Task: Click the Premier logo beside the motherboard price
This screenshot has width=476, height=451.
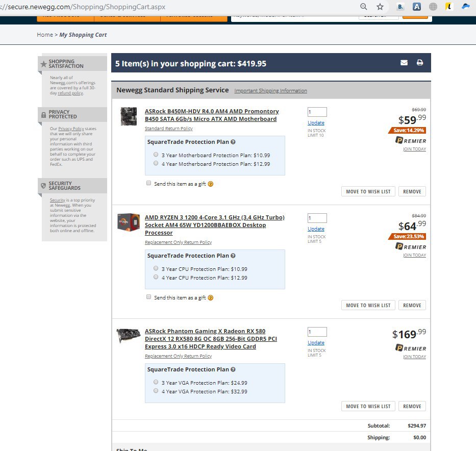Action: point(410,140)
